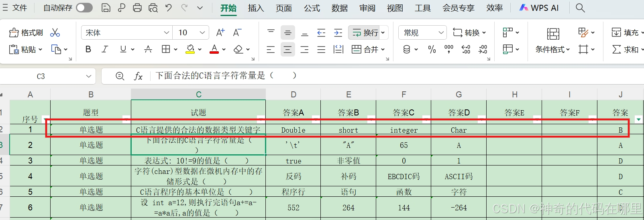Decrease font size with A- icon
Image resolution: width=644 pixels, height=220 pixels.
(x=237, y=32)
